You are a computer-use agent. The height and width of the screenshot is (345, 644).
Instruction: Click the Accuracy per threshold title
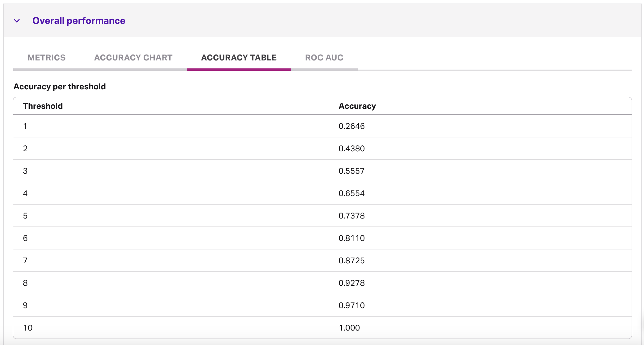(x=60, y=86)
